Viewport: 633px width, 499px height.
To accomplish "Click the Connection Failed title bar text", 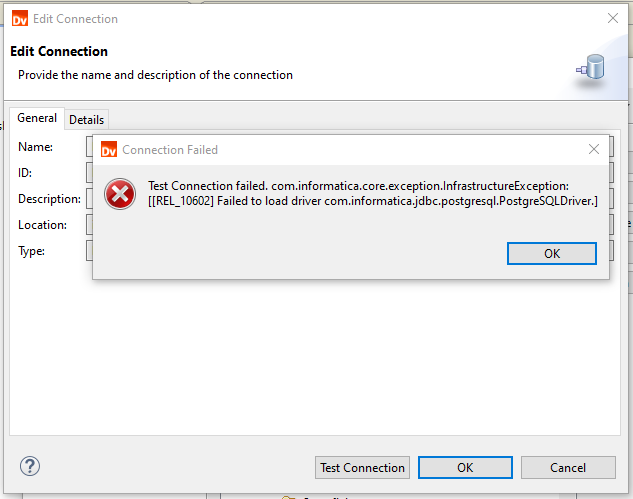I will [170, 150].
